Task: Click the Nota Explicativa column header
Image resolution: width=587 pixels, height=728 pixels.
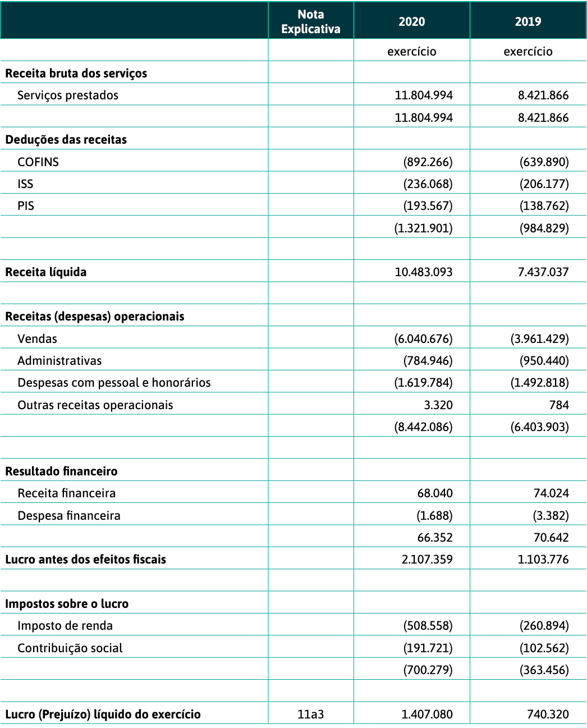Action: pos(310,22)
